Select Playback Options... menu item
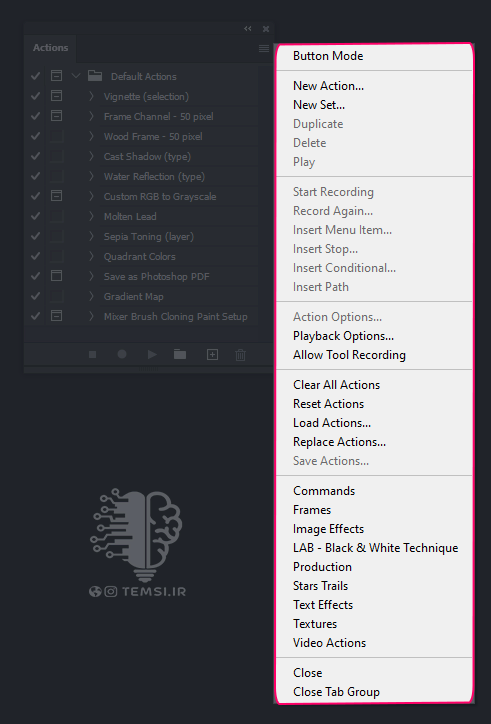 pyautogui.click(x=343, y=336)
